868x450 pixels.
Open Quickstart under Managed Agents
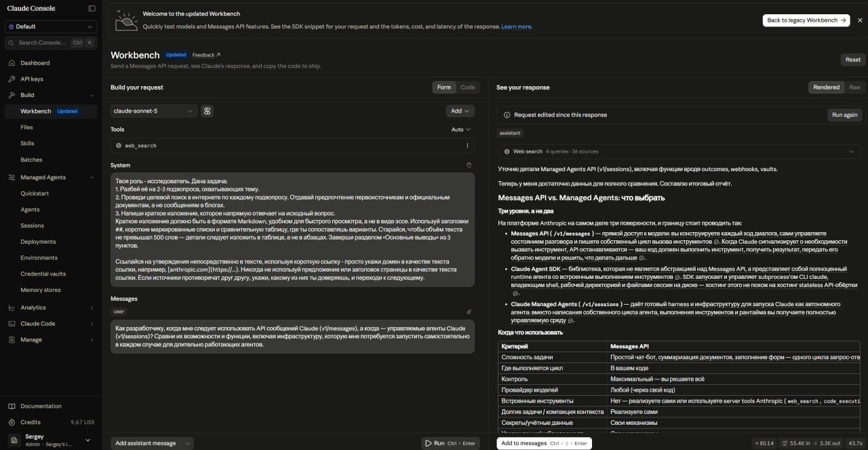click(x=35, y=193)
